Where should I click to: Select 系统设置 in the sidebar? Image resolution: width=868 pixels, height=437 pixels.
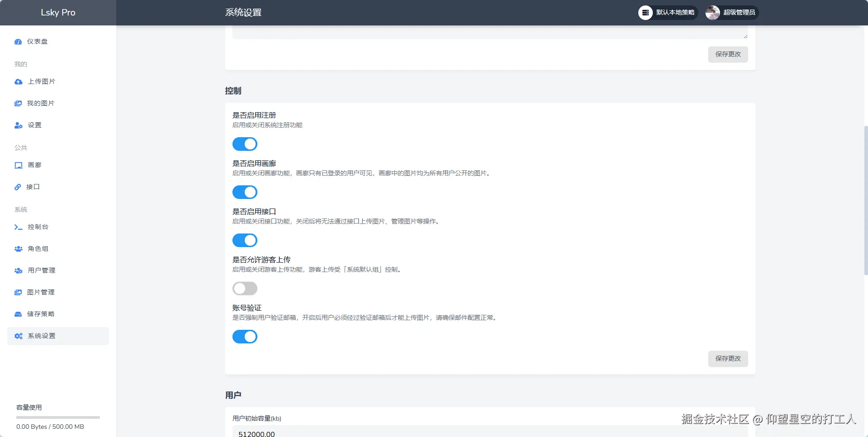click(x=58, y=336)
